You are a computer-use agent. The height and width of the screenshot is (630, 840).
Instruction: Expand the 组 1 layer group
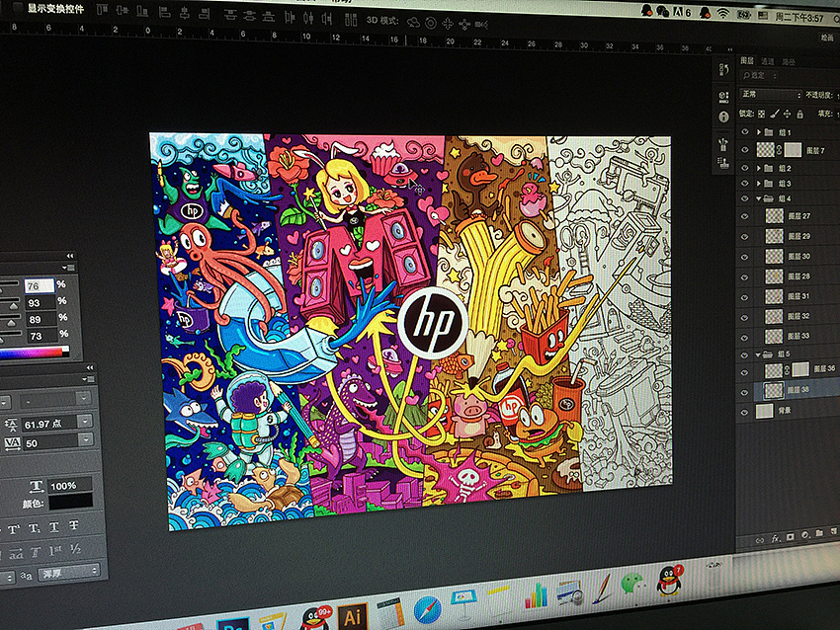tap(759, 131)
